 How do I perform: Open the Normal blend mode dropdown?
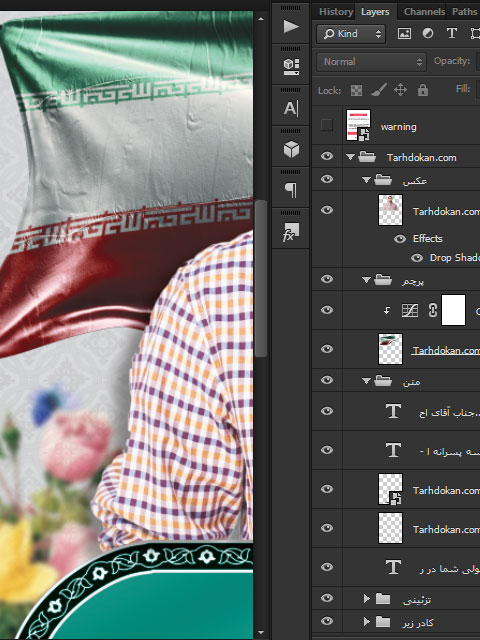pos(371,62)
